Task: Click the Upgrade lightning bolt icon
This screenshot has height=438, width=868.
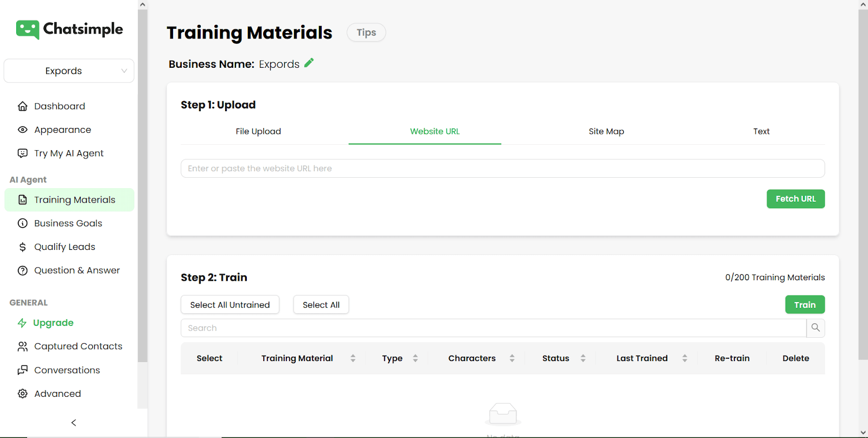Action: pyautogui.click(x=22, y=323)
